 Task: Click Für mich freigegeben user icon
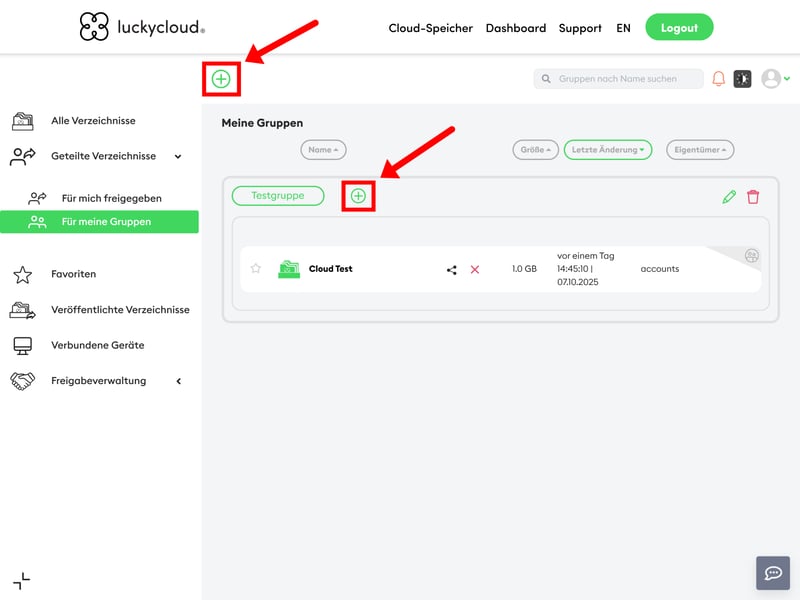37,198
